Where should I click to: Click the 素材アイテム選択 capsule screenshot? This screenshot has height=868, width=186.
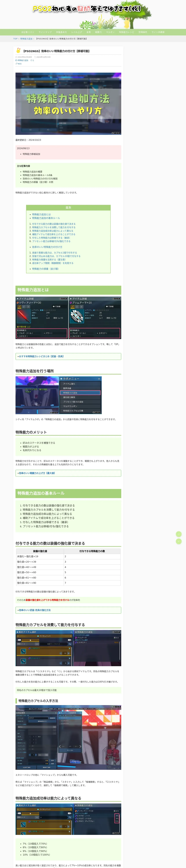pyautogui.click(x=68, y=648)
